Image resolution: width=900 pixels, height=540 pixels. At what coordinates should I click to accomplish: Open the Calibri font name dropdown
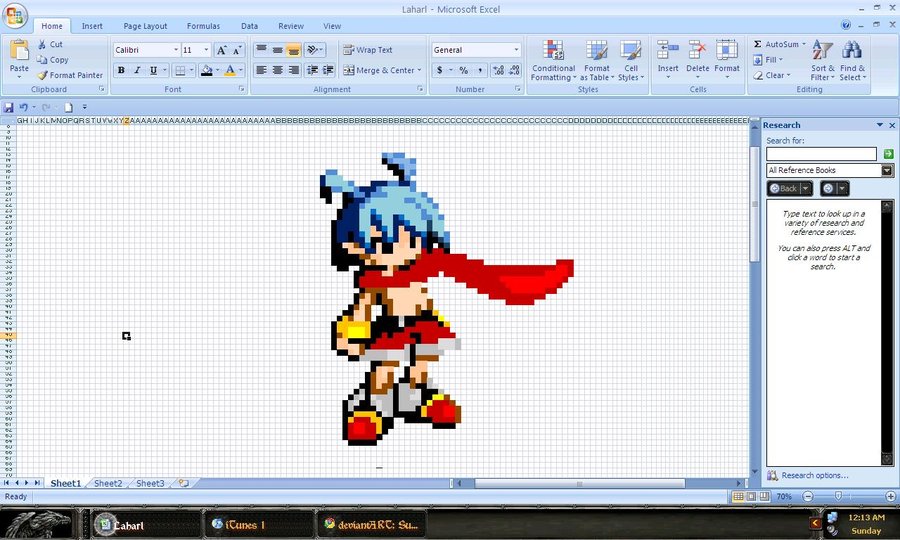pos(176,50)
